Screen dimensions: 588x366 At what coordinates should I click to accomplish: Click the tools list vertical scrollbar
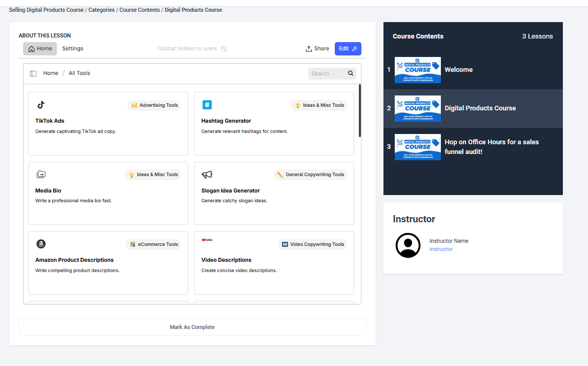360,111
